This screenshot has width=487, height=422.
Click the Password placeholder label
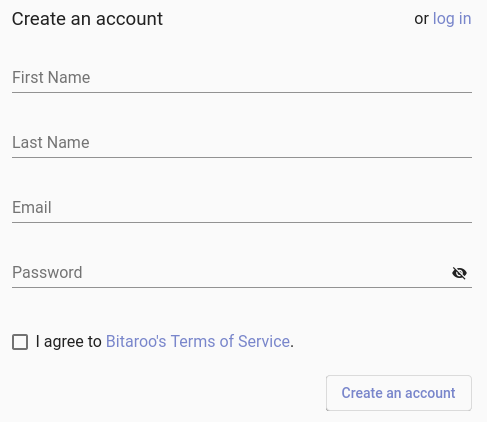[x=47, y=272]
